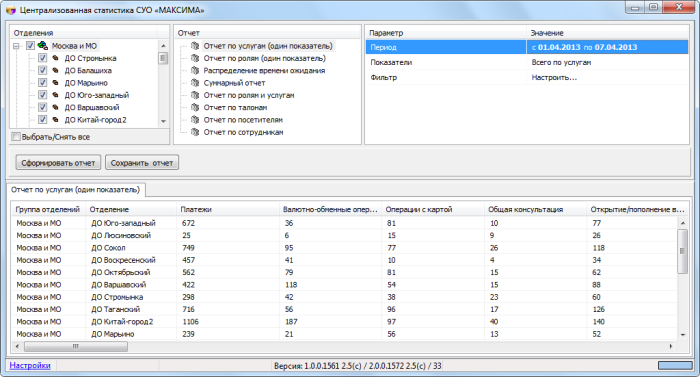Click icon beside Отчет по посетителям

click(x=195, y=120)
